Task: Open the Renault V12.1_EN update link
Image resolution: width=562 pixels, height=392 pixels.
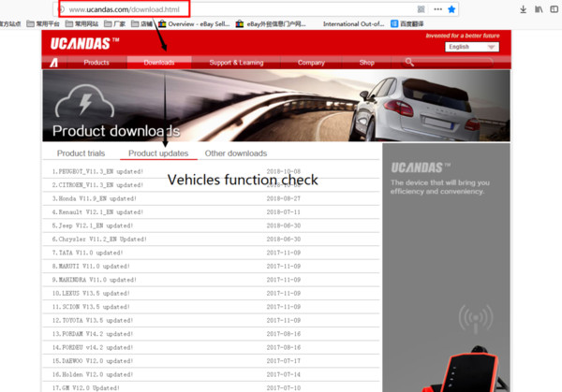Action: (x=97, y=212)
